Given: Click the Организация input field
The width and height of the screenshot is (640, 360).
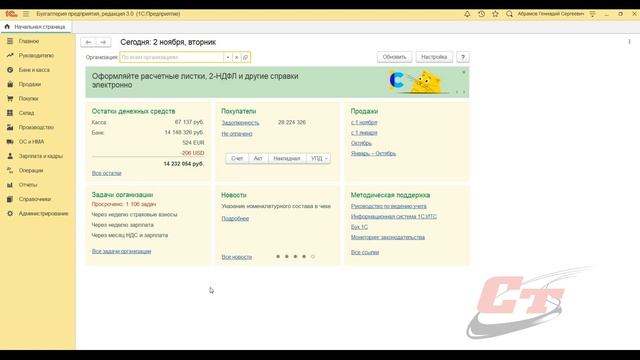Looking at the screenshot, I should point(171,57).
